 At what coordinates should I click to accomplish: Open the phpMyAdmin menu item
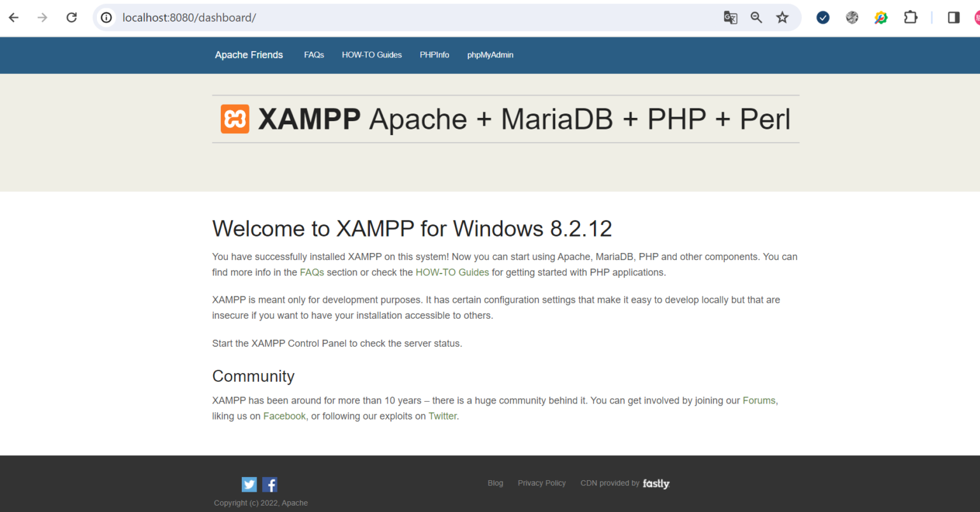tap(490, 55)
